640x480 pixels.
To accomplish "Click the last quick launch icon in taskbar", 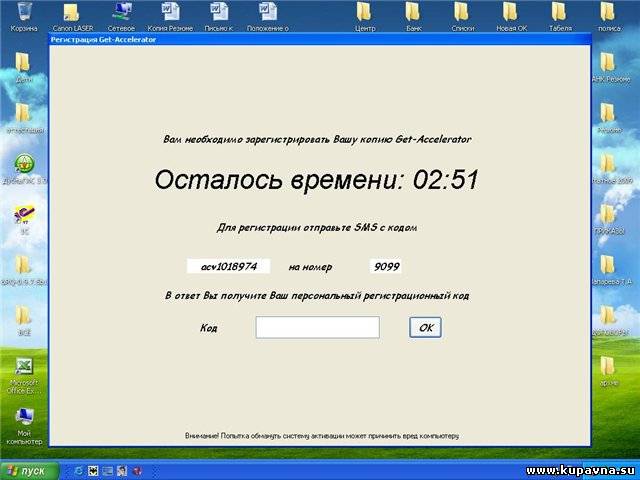I will click(x=138, y=471).
